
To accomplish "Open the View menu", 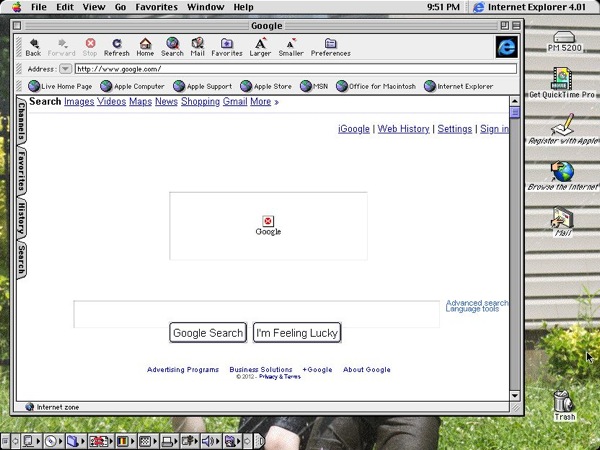I will coord(94,7).
